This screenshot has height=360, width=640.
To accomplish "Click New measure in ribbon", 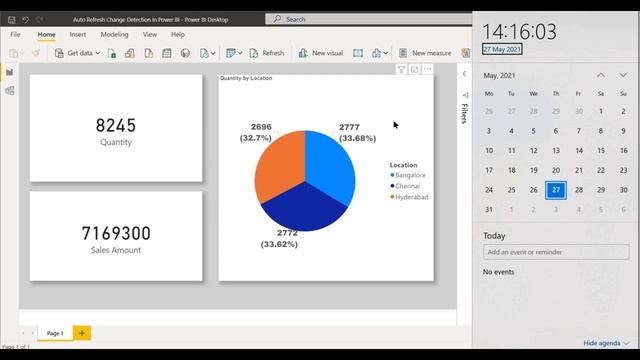I will click(x=425, y=53).
